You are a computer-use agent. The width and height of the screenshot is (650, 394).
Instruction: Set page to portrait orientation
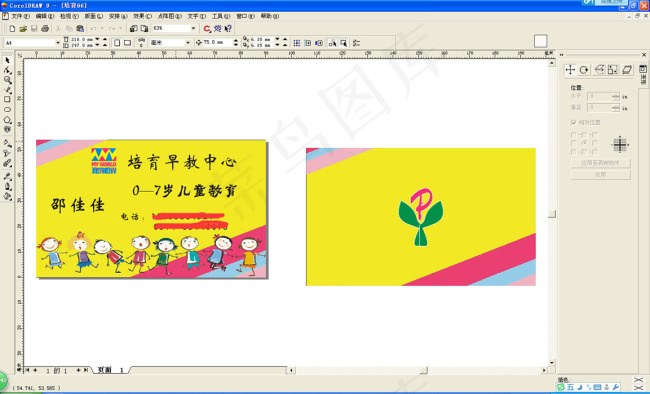click(117, 43)
